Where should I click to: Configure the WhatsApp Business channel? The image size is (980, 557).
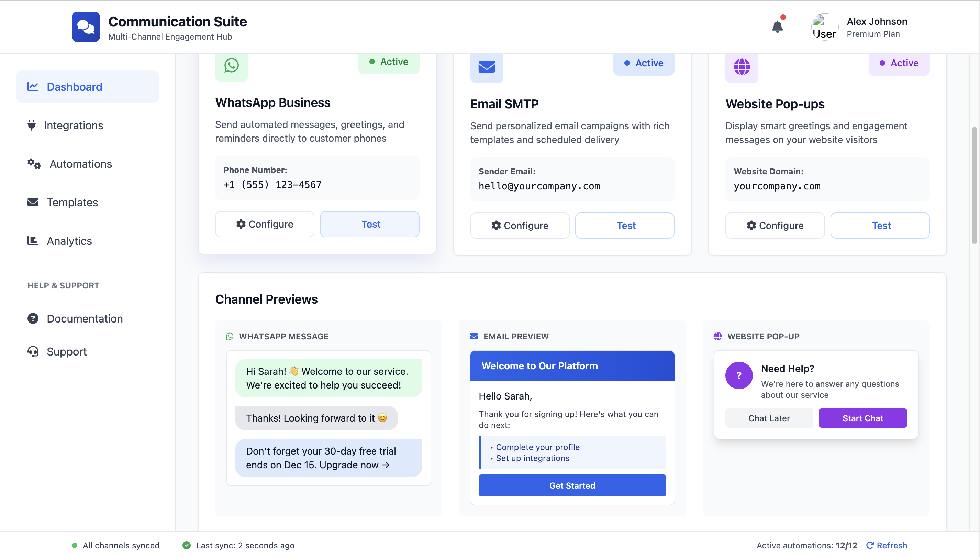[265, 224]
